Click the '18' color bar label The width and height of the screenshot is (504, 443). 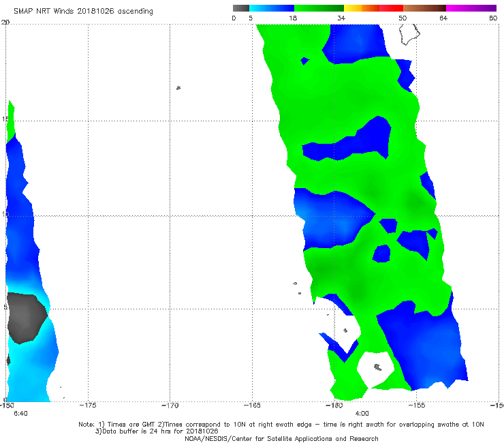tap(293, 18)
